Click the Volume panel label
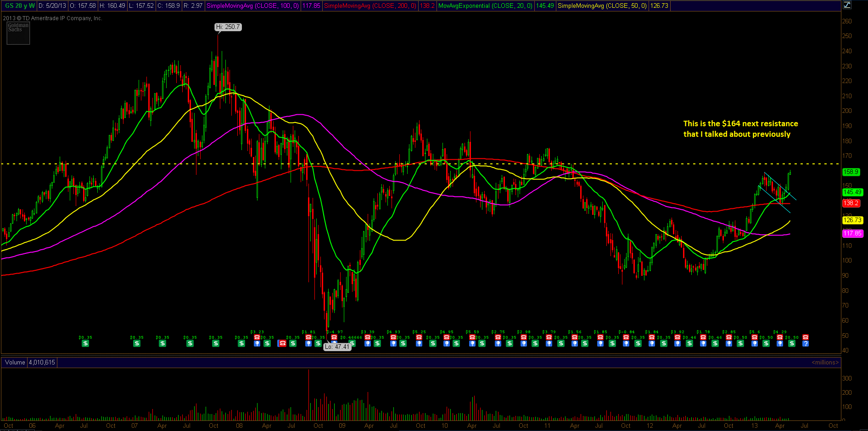The image size is (868, 431). [15, 363]
